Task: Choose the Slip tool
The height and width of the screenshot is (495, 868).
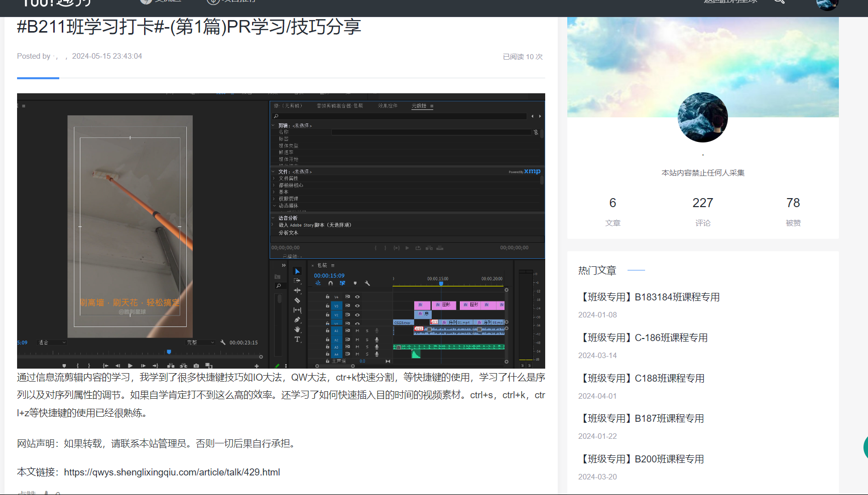Action: 297,310
